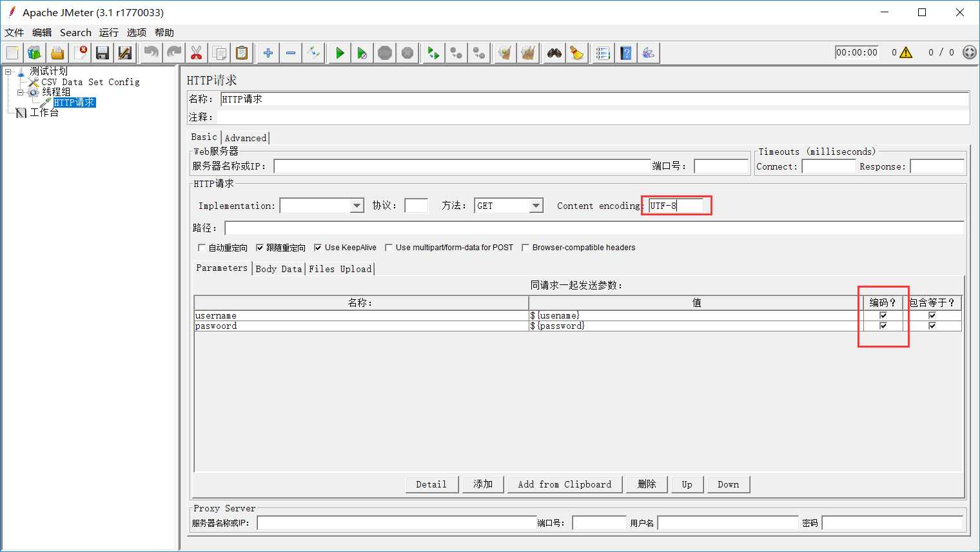Toggle 编码 checkbox for password row

coord(883,326)
